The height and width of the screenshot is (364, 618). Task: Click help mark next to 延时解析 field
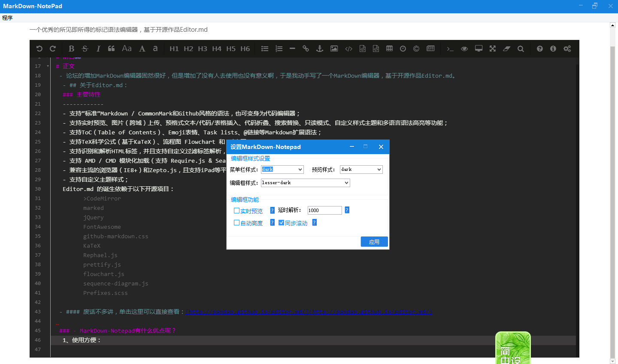tap(347, 210)
